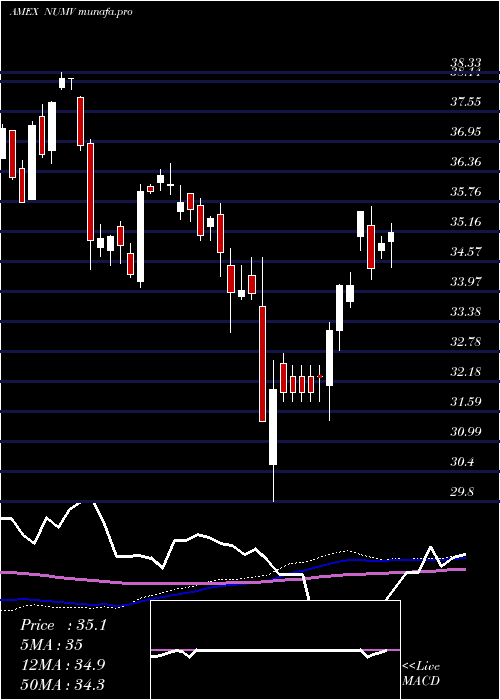This screenshot has width=500, height=700.
Task: Click the highest white candle near 38.1
Action: click(62, 83)
